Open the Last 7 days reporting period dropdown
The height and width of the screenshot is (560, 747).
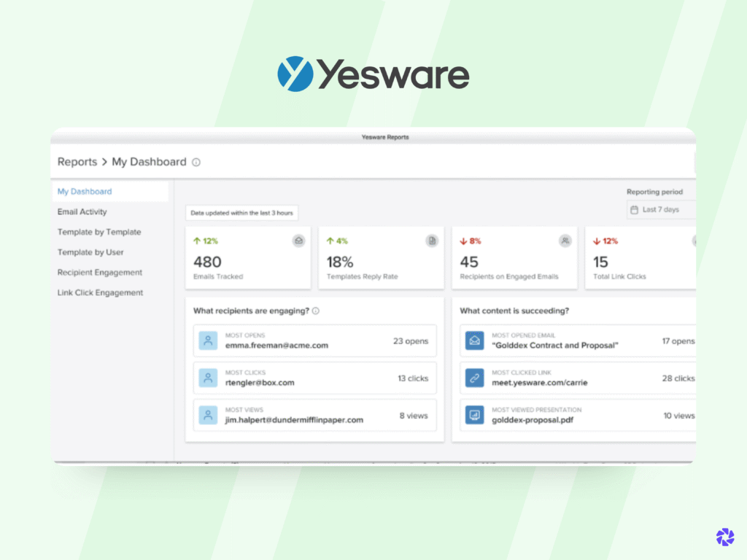coord(660,209)
